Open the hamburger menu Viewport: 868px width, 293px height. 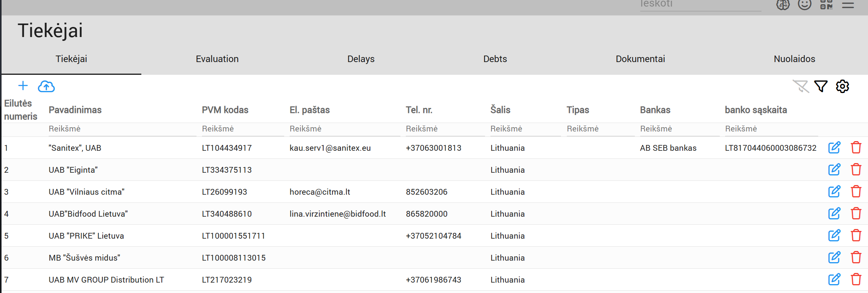848,5
